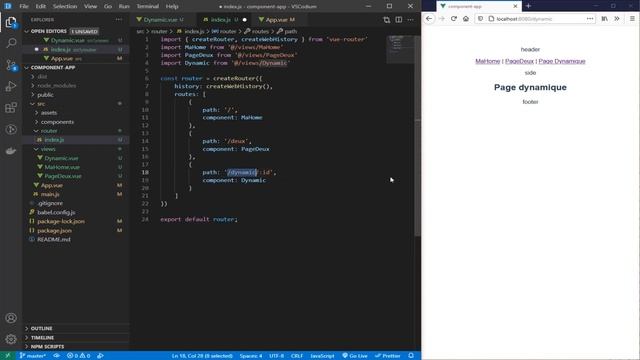Click the notifications bell in status bar
This screenshot has height=360, width=640.
point(411,356)
